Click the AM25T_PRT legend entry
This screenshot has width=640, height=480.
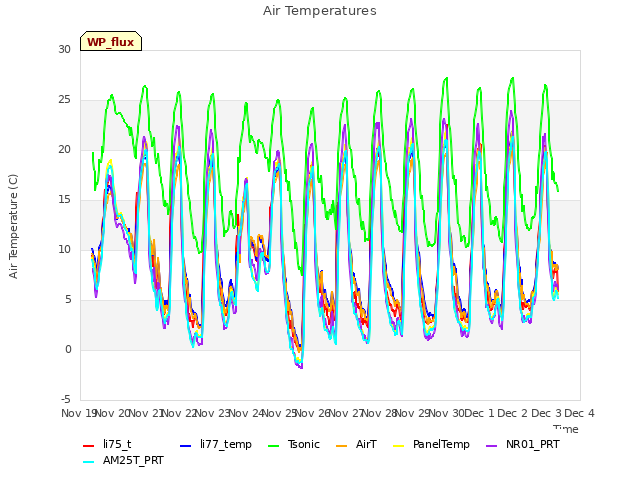tap(123, 460)
